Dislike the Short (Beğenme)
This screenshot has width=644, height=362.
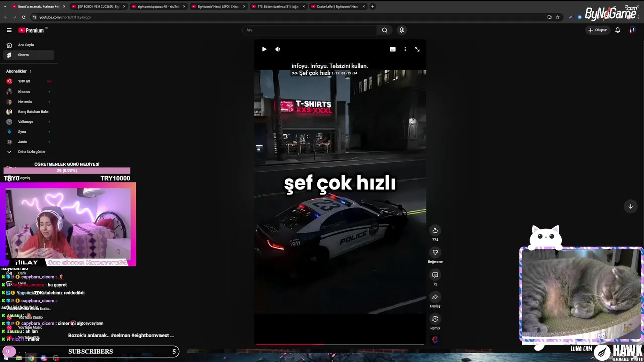click(x=435, y=252)
